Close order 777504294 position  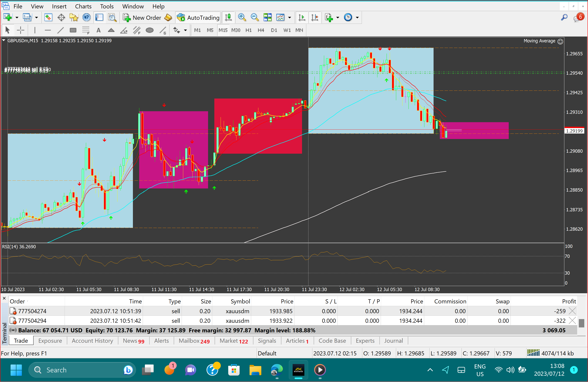tap(572, 321)
